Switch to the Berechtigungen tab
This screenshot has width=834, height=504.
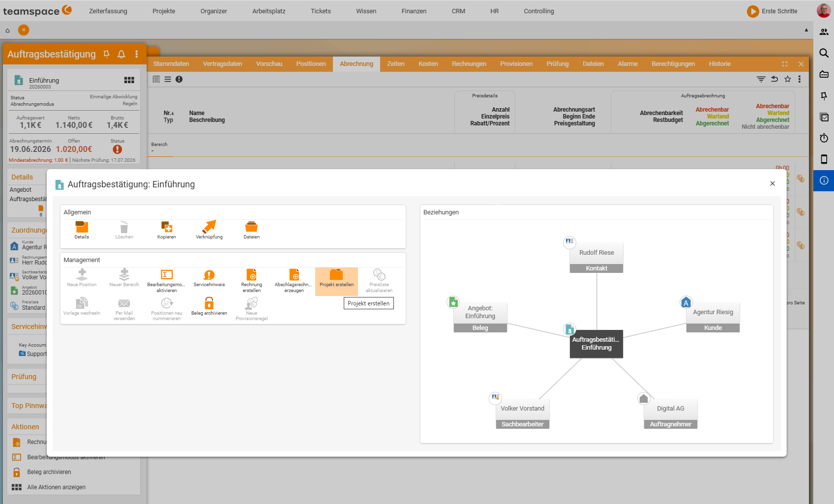point(673,64)
